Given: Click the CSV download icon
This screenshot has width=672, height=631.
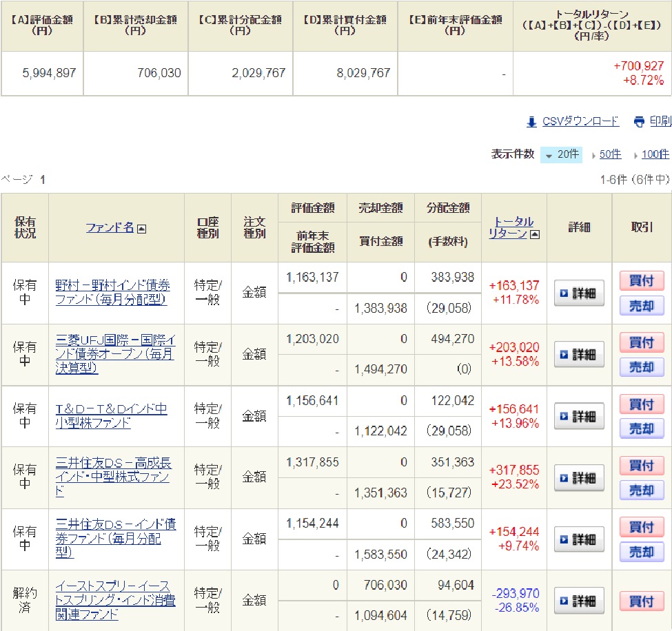Looking at the screenshot, I should tap(531, 122).
